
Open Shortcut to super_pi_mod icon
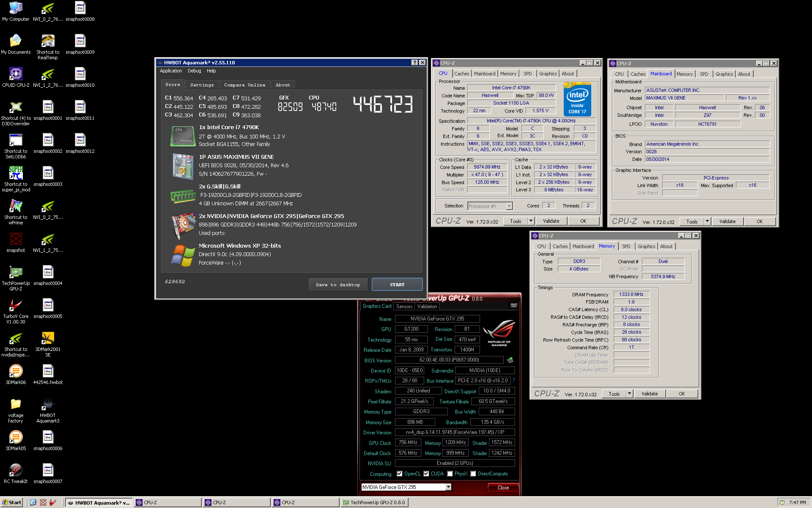16,179
